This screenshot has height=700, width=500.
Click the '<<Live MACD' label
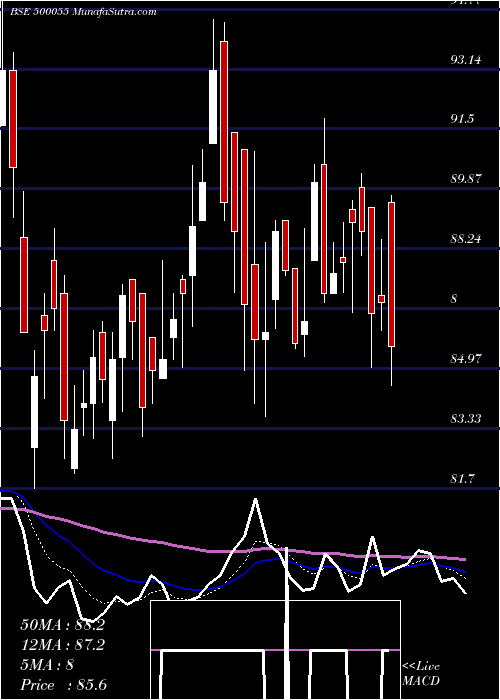(421, 674)
